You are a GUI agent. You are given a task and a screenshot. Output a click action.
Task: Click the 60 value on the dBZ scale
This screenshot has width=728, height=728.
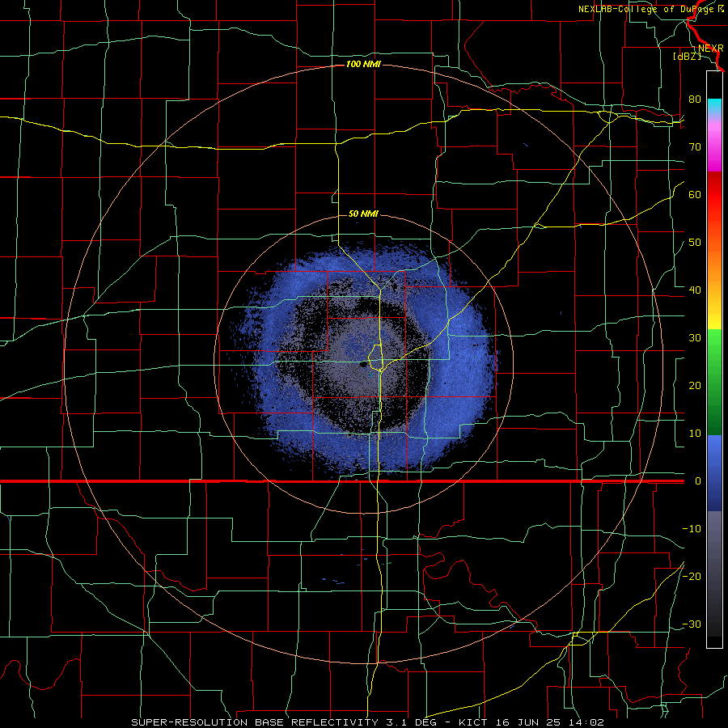[x=695, y=194]
